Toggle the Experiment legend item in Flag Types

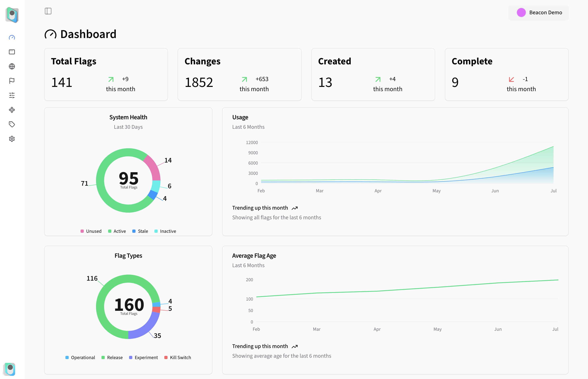click(143, 357)
